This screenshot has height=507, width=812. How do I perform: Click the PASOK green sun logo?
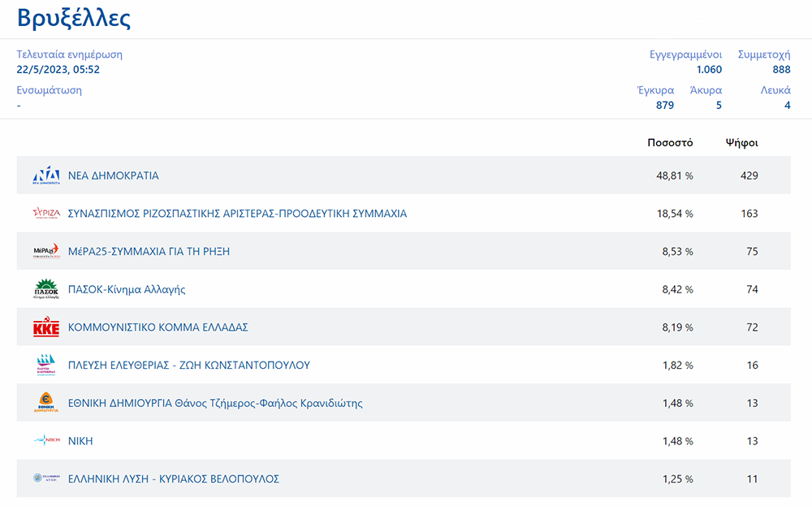click(46, 288)
